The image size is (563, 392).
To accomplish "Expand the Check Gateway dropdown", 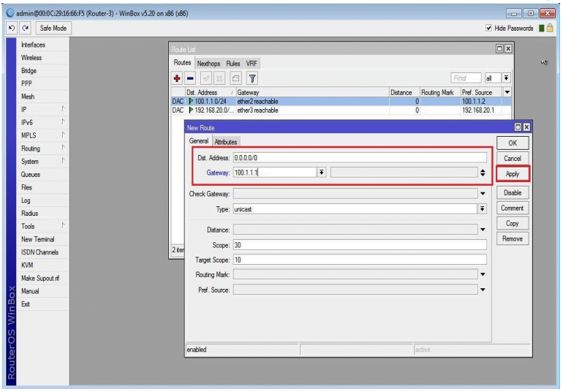I will point(483,194).
